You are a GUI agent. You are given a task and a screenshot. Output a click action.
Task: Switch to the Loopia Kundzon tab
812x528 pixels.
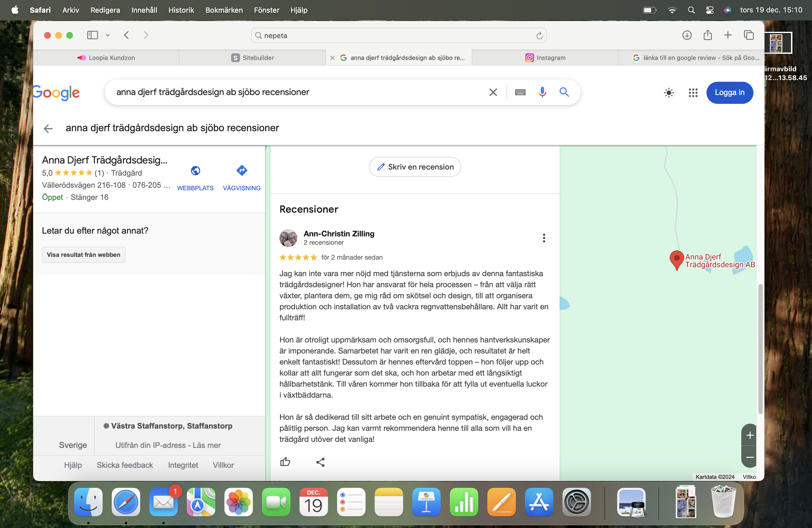(x=106, y=58)
